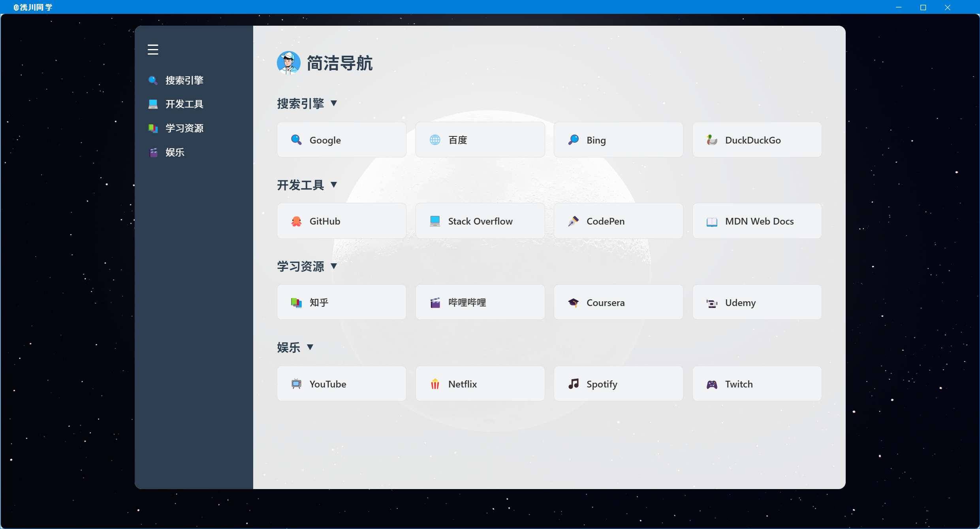Click the laptop icon beside sidebar 开发工具

click(x=153, y=104)
